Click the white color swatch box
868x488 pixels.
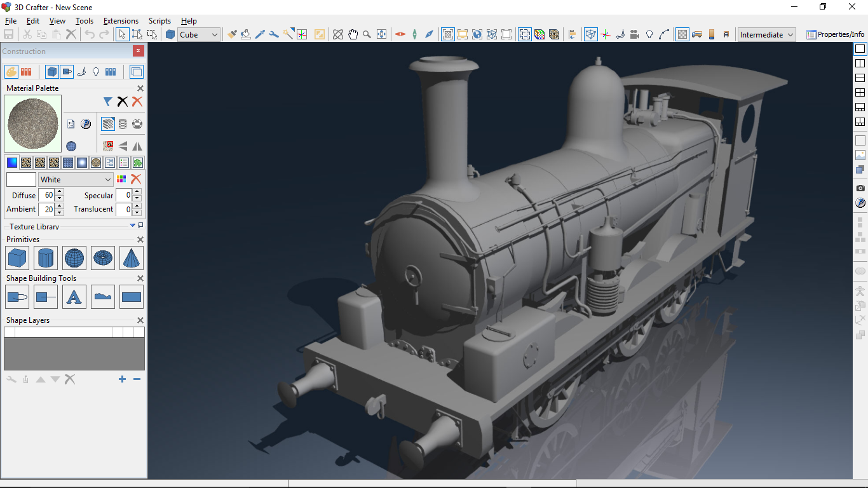(x=21, y=180)
